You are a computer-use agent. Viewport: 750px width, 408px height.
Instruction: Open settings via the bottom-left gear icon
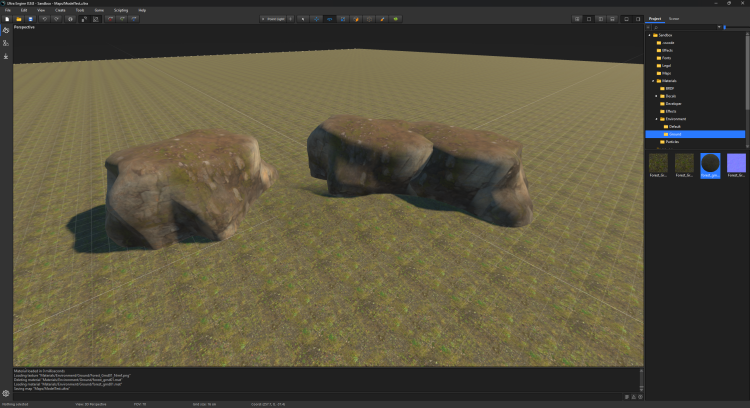click(6, 393)
